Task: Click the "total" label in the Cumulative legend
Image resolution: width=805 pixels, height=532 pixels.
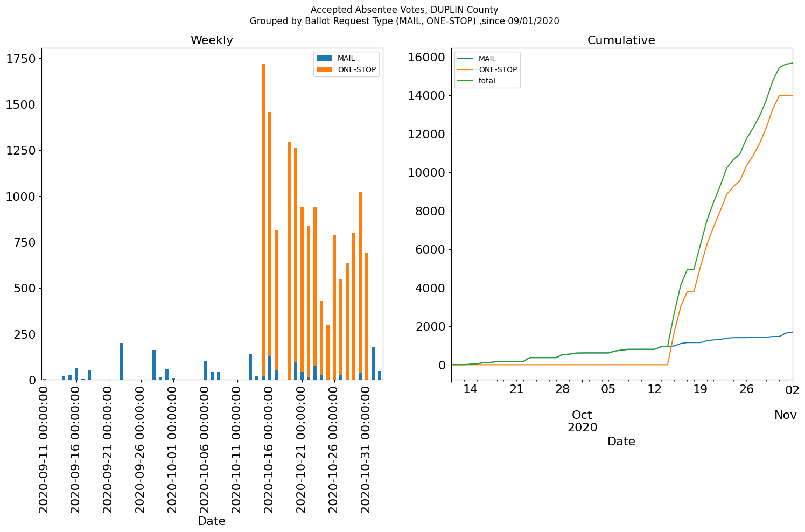Action: pyautogui.click(x=487, y=81)
